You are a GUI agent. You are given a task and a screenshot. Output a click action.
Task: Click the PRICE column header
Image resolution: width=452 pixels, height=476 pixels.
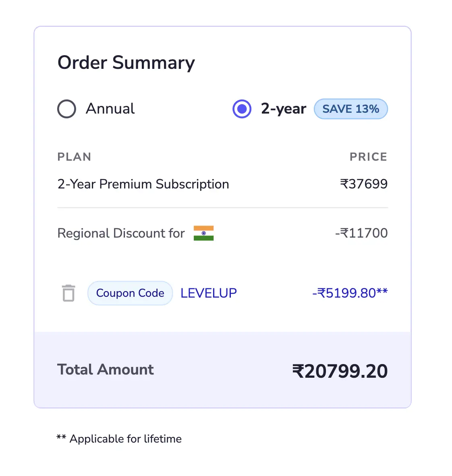[x=369, y=157]
